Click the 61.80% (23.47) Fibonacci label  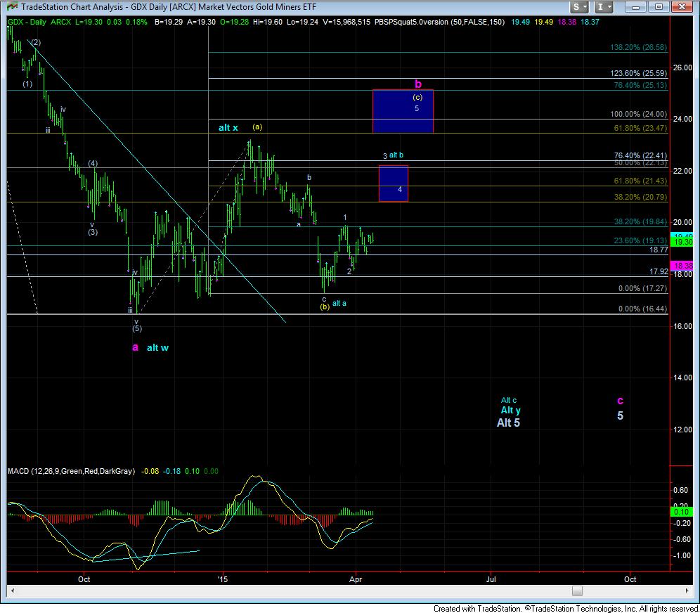pos(640,128)
